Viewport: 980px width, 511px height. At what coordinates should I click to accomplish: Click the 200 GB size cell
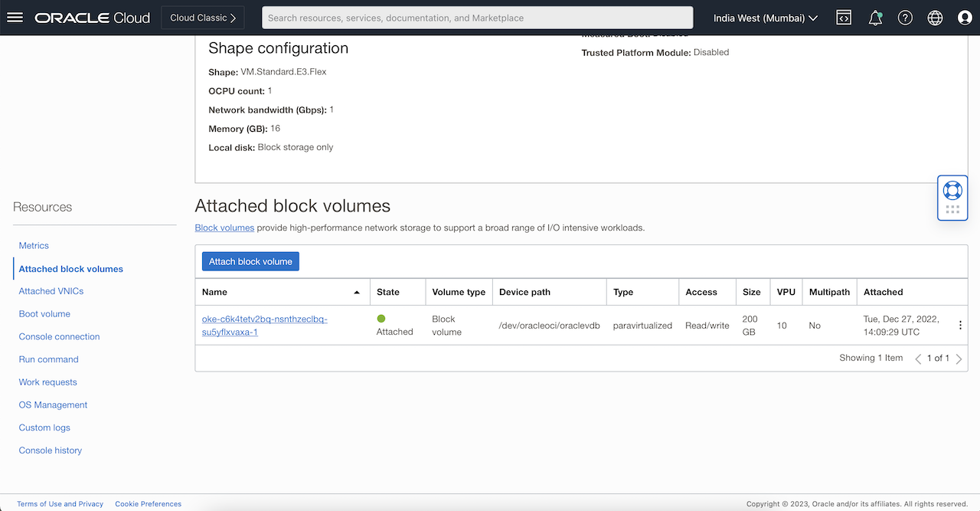tap(752, 326)
